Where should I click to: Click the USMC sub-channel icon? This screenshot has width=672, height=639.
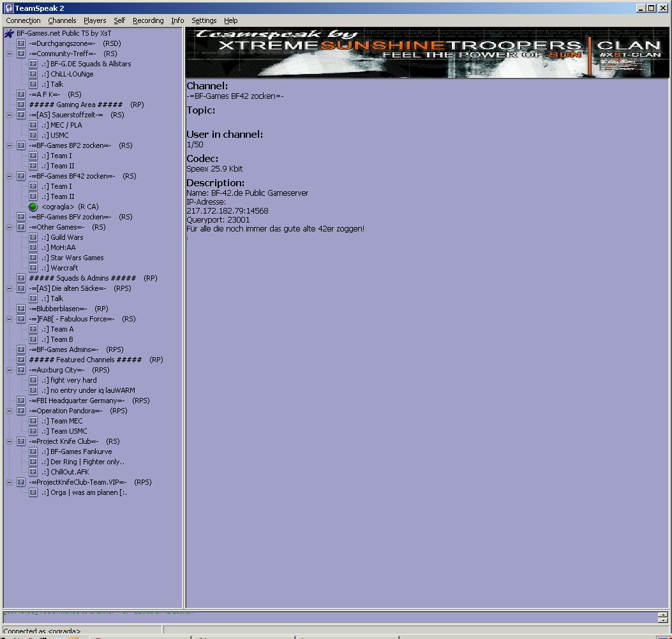click(x=33, y=135)
